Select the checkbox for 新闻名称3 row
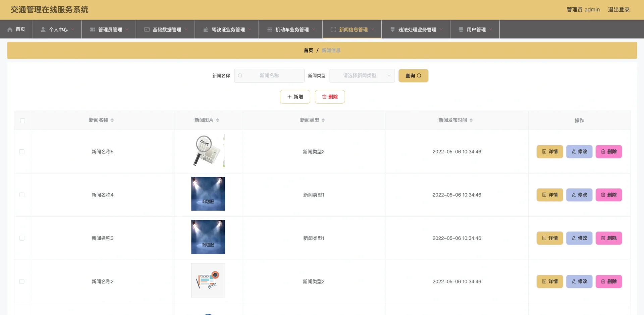The height and width of the screenshot is (315, 644). coord(22,238)
